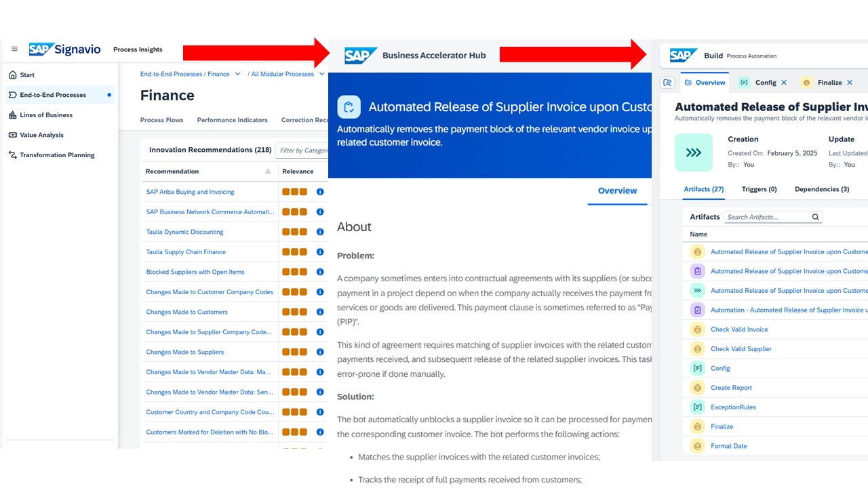Click the magnifier icon in Search Artifacts field
The width and height of the screenshot is (868, 488).
click(x=815, y=217)
